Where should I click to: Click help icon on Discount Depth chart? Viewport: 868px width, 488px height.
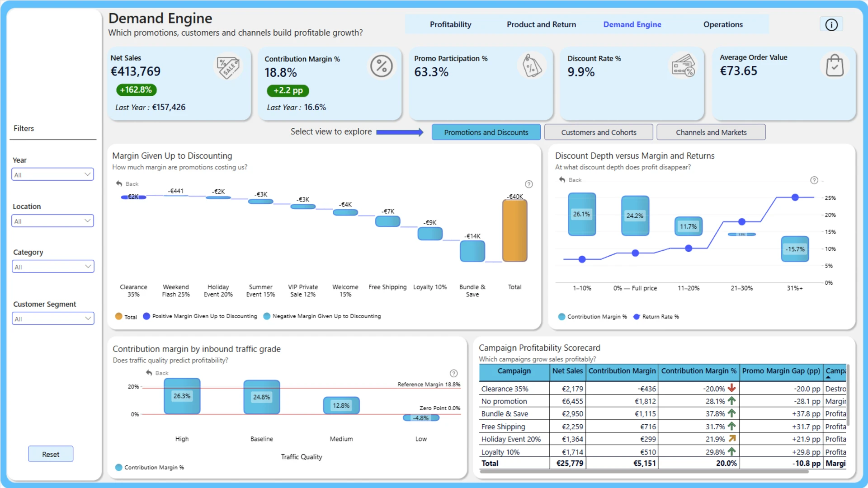tap(814, 180)
